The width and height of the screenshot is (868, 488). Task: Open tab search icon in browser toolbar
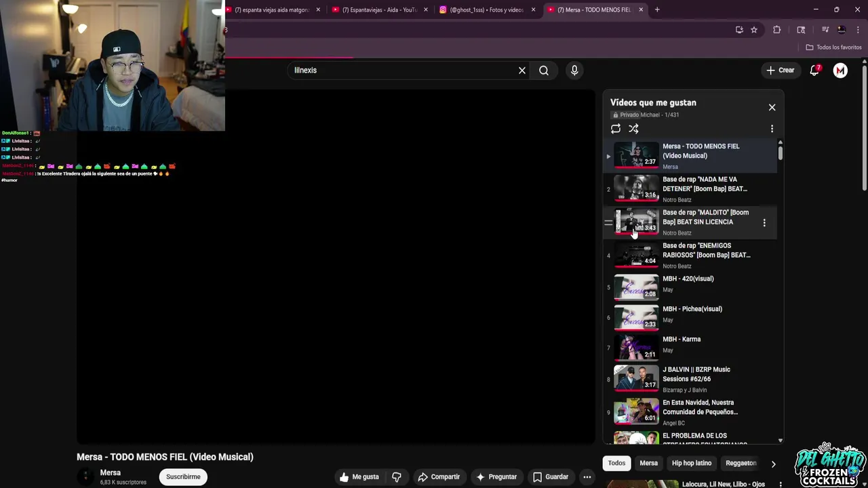click(x=801, y=30)
